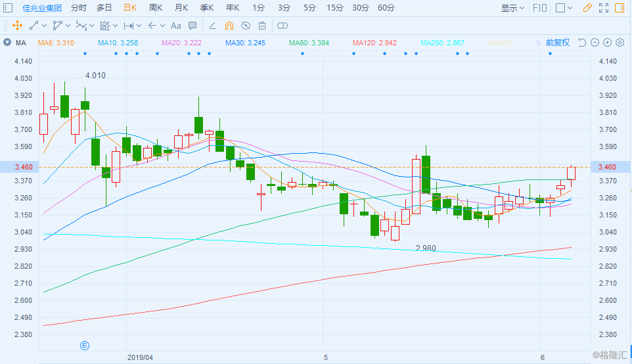The height and width of the screenshot is (364, 632).
Task: Open MA indicator settings gear
Action: (620, 43)
